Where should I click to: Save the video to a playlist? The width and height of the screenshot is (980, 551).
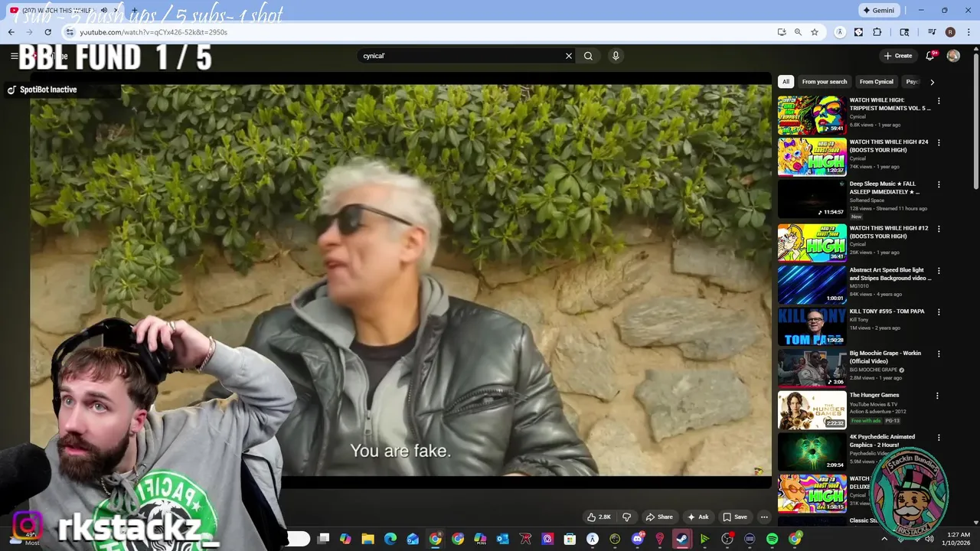735,517
